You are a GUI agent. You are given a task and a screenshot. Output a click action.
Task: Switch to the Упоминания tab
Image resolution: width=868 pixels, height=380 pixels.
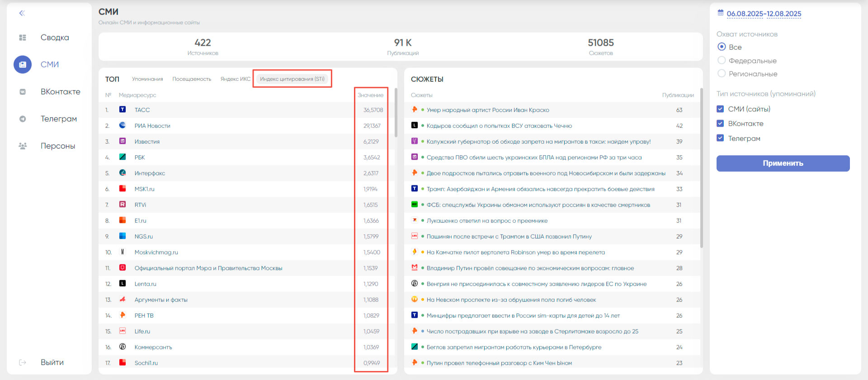(x=147, y=79)
